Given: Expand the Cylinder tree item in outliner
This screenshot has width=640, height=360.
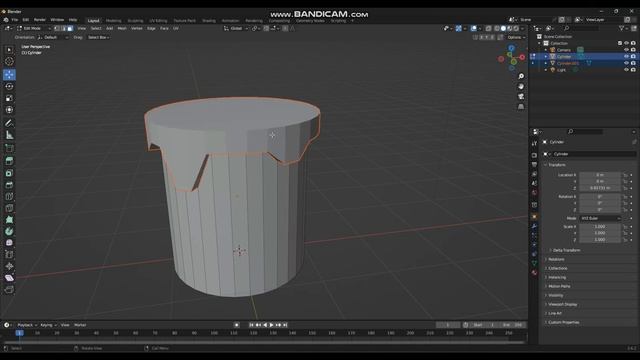Looking at the screenshot, I should pos(546,56).
